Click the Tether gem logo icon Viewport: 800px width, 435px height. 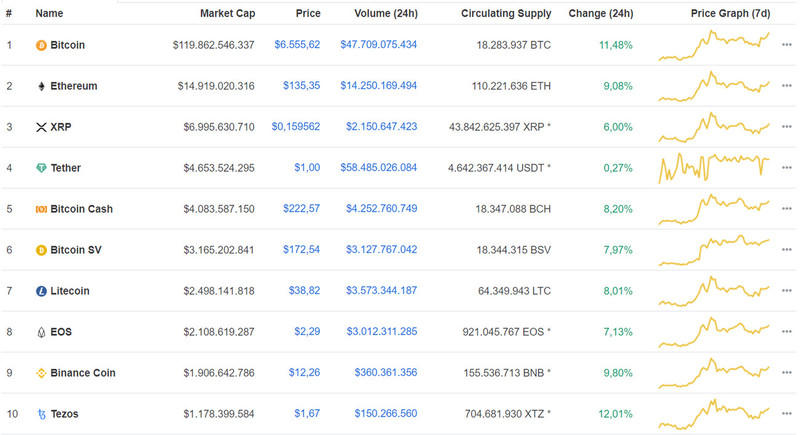[41, 168]
